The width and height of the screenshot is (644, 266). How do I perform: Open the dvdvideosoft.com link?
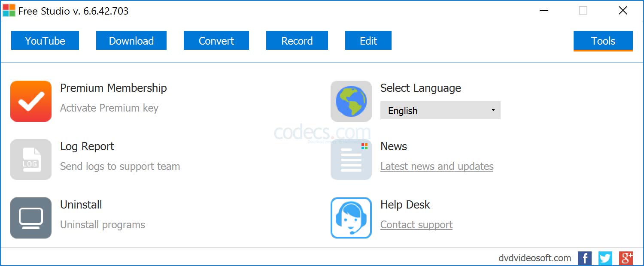pos(535,258)
